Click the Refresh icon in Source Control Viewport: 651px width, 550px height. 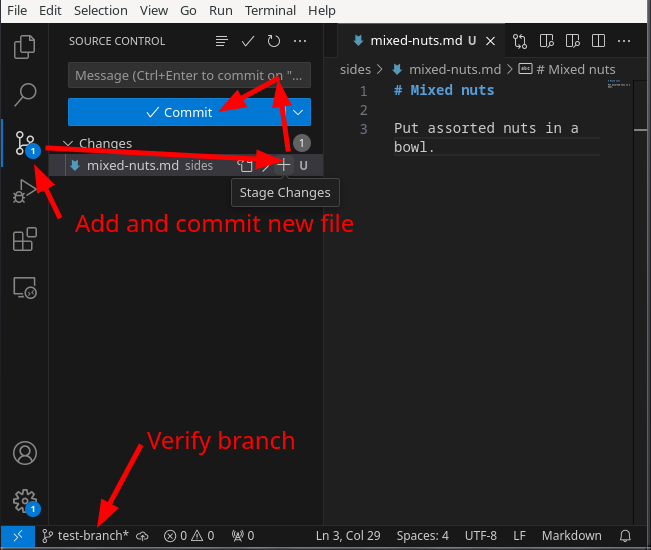pyautogui.click(x=274, y=41)
